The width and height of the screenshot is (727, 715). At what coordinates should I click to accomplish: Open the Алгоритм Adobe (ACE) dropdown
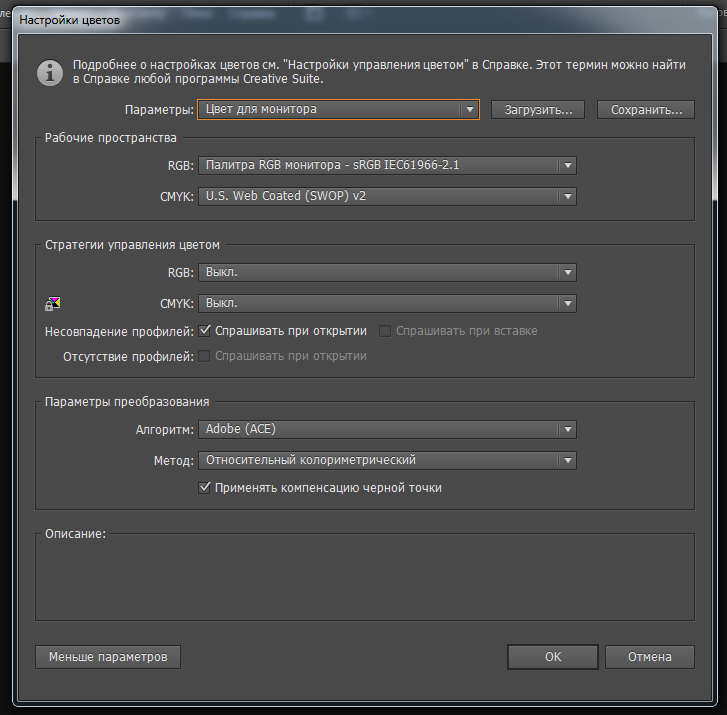[x=387, y=429]
